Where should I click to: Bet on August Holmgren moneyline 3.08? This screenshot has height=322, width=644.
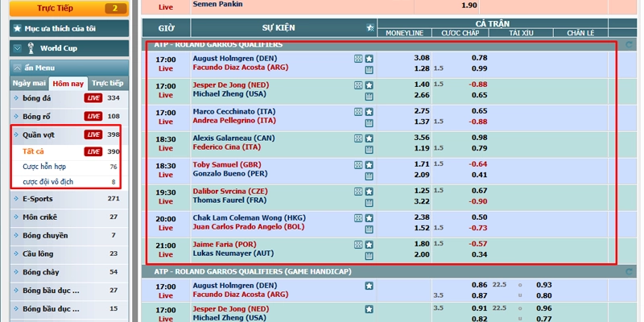pos(422,58)
